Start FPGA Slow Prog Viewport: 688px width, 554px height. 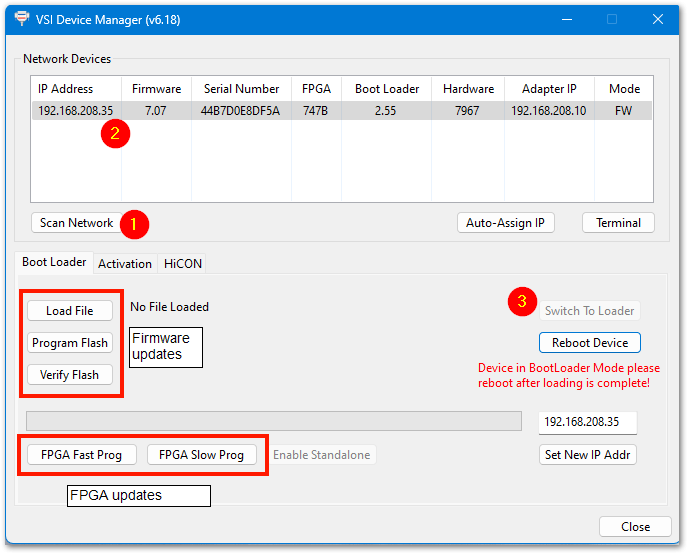pyautogui.click(x=201, y=455)
